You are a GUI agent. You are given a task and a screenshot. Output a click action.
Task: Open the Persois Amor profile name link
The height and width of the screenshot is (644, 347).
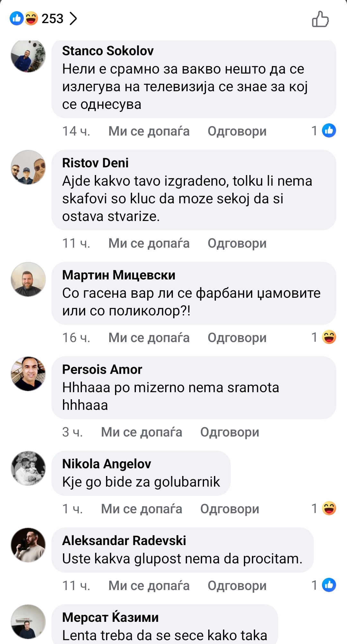point(102,369)
